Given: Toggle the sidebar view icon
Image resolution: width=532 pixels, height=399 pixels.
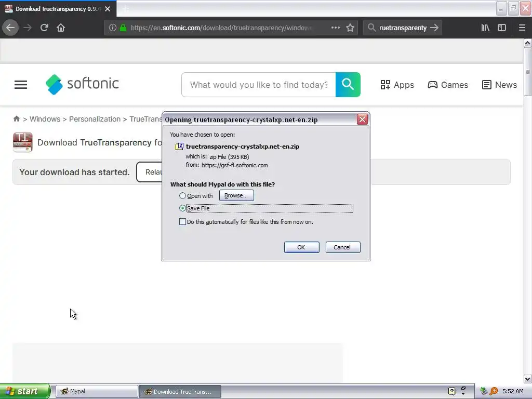Looking at the screenshot, I should 502,28.
